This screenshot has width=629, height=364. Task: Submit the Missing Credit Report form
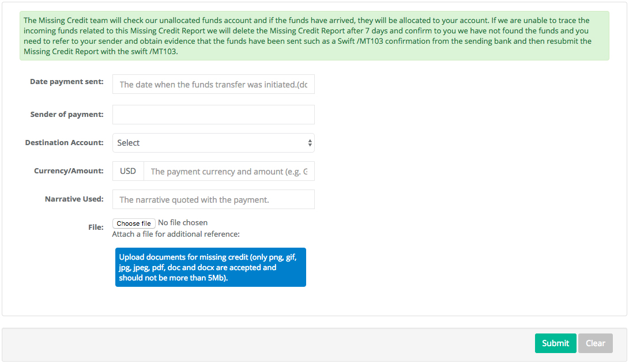point(556,343)
